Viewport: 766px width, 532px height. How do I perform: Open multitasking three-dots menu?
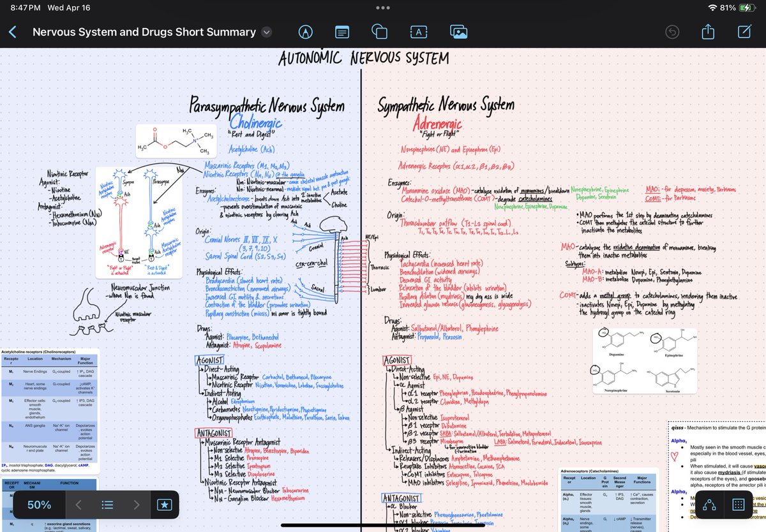point(383,8)
